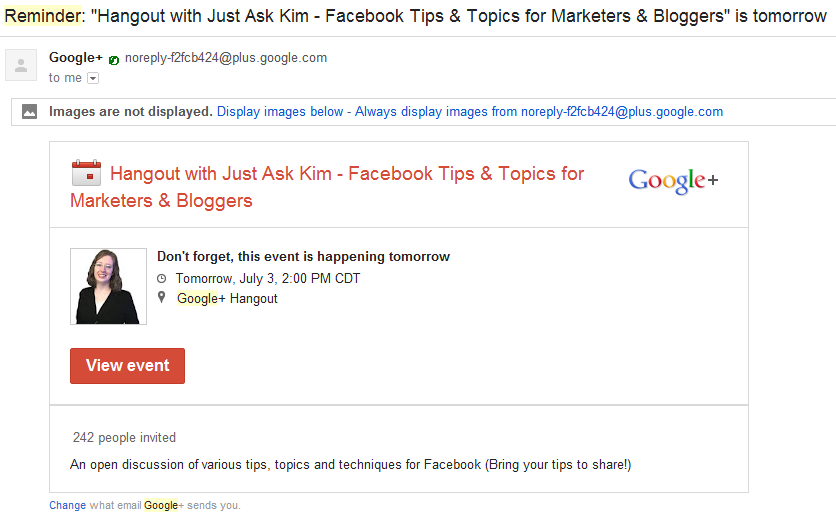Click 'Display images below' link
836x520 pixels.
(x=280, y=111)
